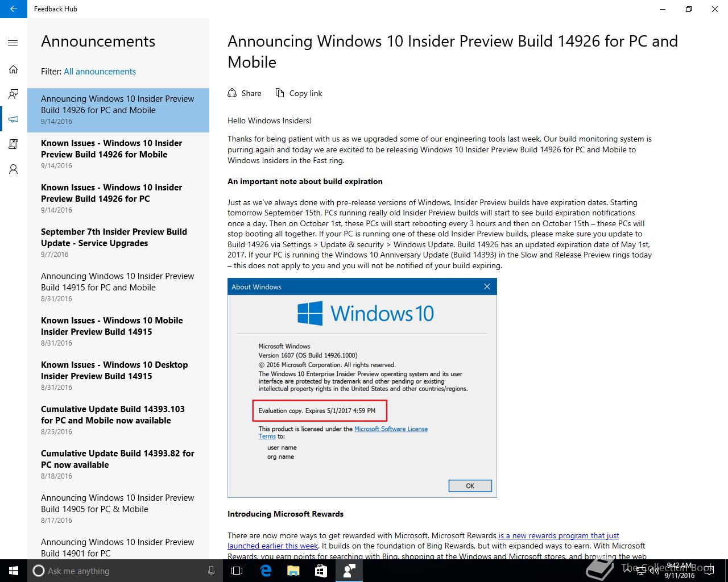Viewport: 728px width, 582px height.
Task: Launch Microsoft Edge from taskbar
Action: [x=266, y=571]
